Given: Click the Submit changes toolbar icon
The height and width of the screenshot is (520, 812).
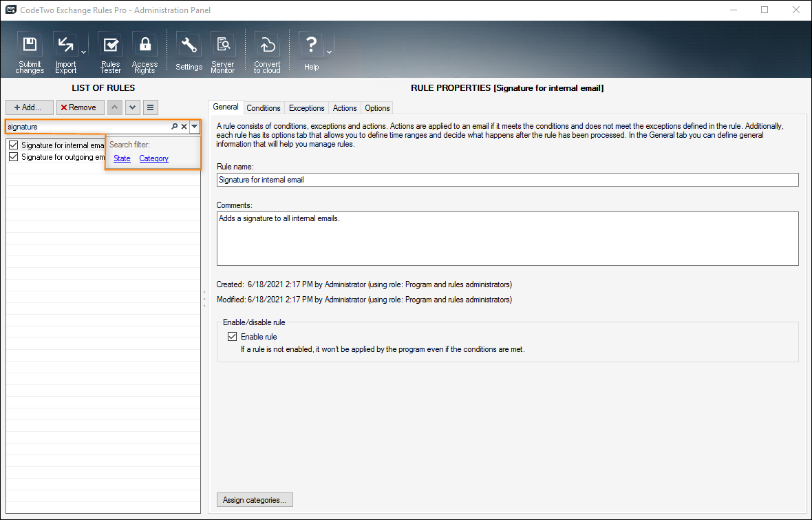Looking at the screenshot, I should click(30, 52).
